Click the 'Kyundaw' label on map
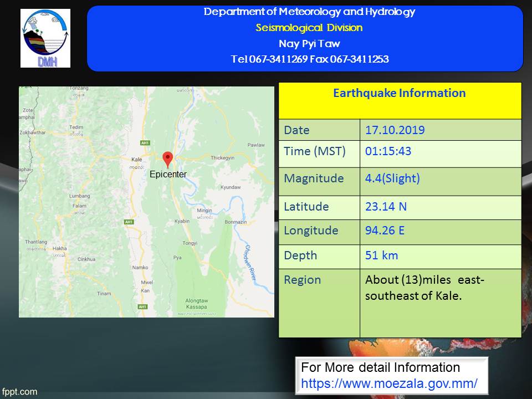The width and height of the screenshot is (532, 399). click(231, 187)
